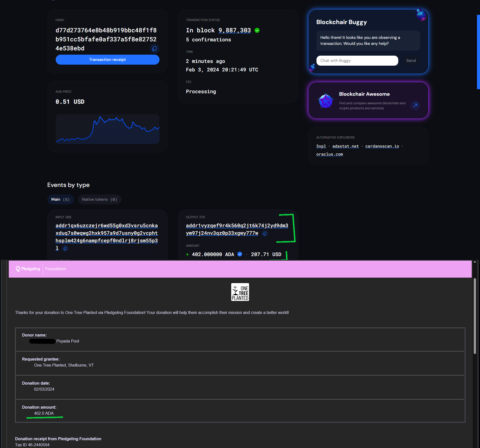Click the 402.0 ADA donation amount

[44, 413]
